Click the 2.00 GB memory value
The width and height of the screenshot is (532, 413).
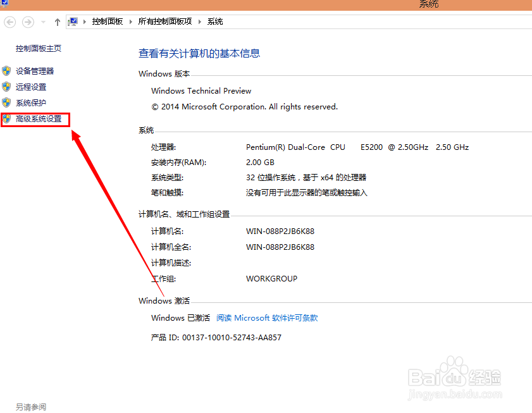(260, 162)
